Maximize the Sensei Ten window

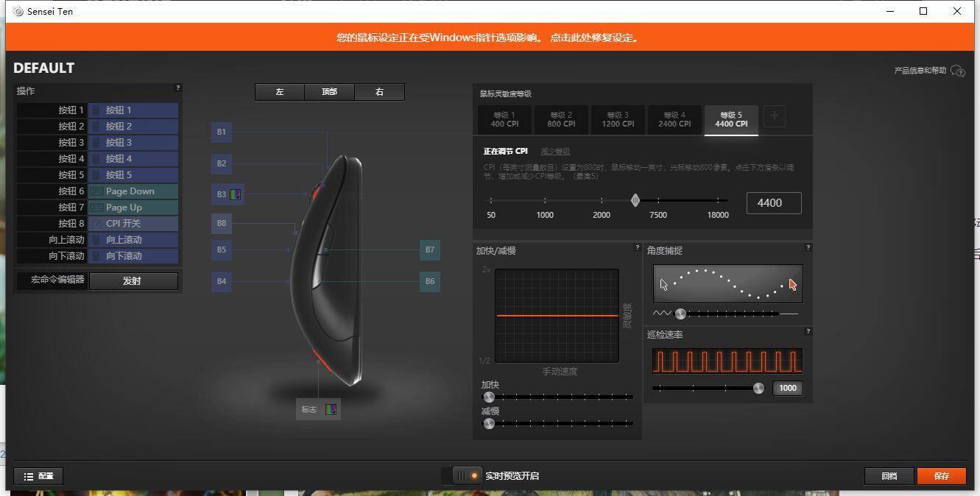click(923, 11)
